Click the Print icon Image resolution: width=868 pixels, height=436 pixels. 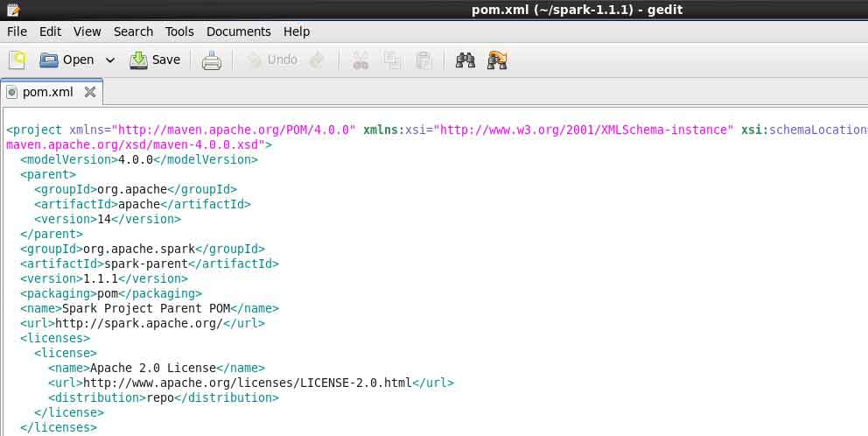pyautogui.click(x=212, y=60)
